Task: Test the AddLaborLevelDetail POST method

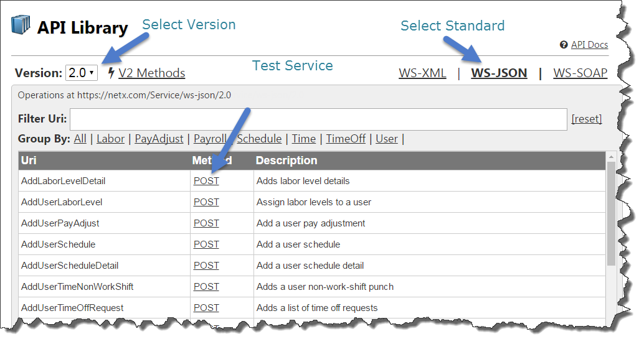Action: tap(206, 181)
